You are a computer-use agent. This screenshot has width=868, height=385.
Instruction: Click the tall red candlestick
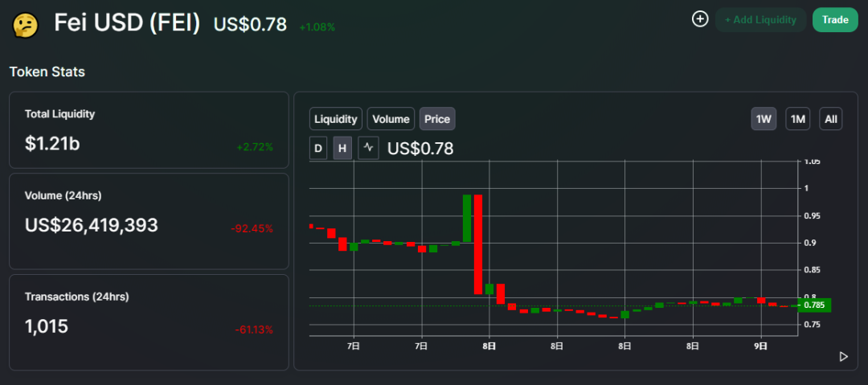click(478, 244)
